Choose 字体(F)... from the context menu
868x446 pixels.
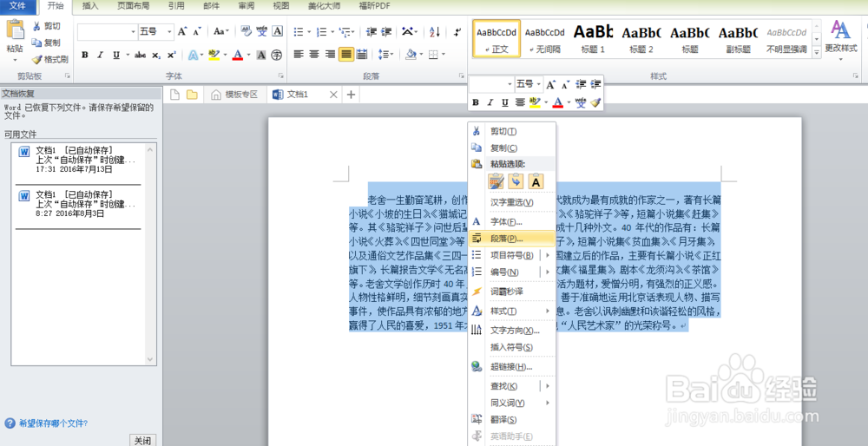pos(511,222)
